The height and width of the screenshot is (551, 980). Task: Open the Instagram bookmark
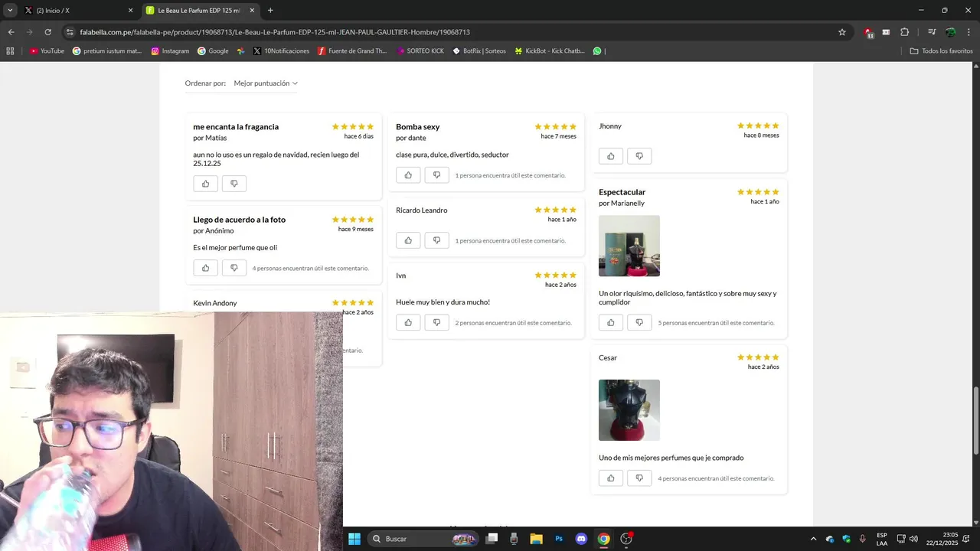coord(170,51)
